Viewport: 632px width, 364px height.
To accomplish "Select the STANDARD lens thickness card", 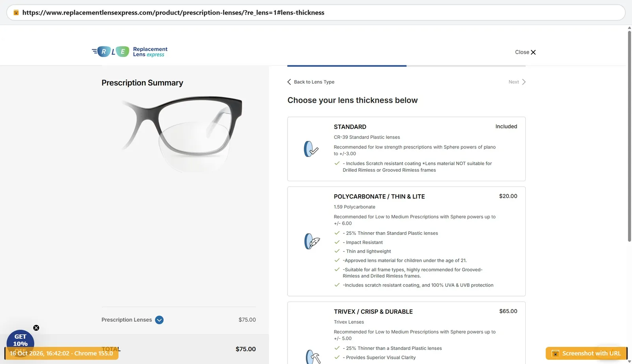I will pyautogui.click(x=406, y=149).
